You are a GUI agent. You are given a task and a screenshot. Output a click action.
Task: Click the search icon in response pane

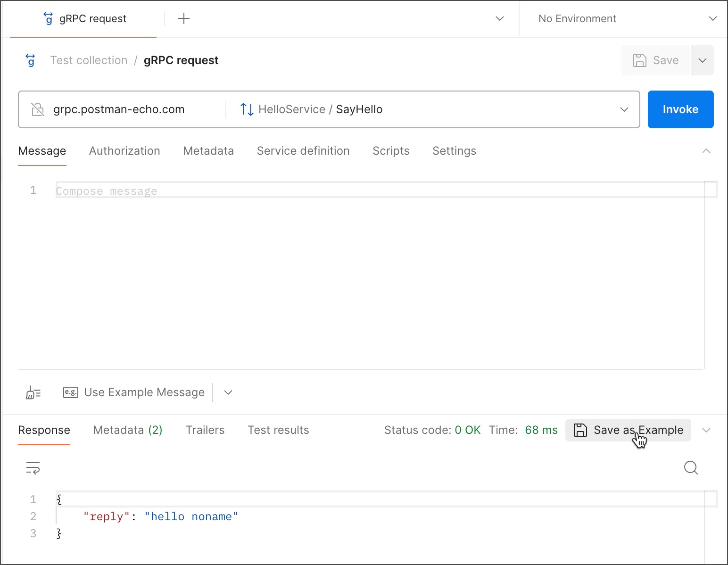(691, 468)
